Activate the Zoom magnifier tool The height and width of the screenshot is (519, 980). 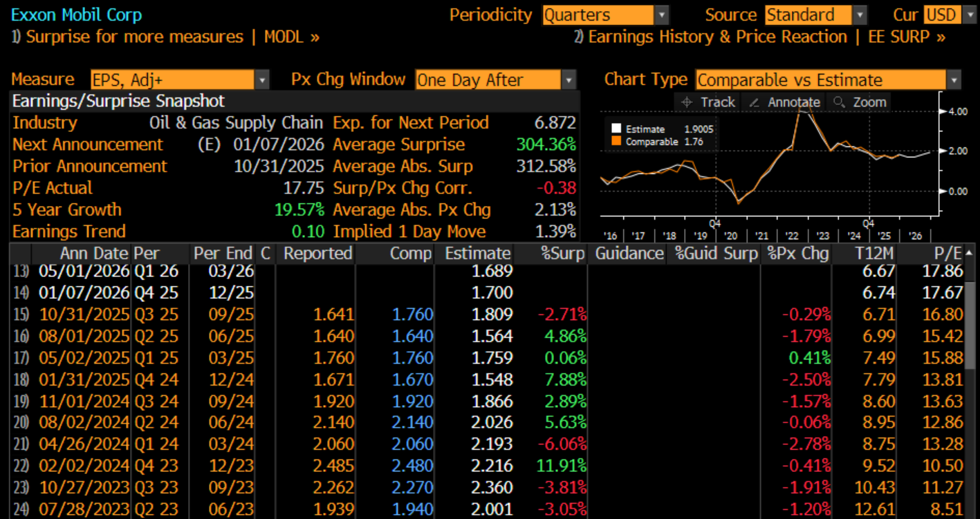click(x=860, y=102)
